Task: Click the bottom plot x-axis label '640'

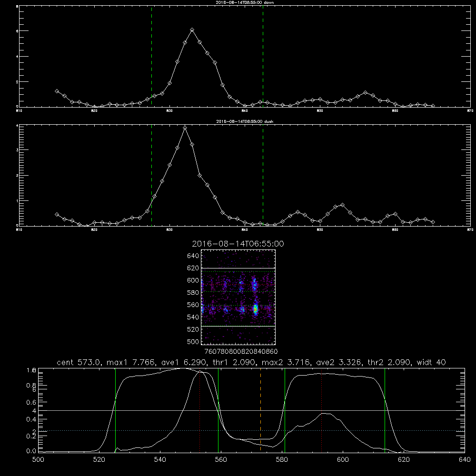Action: [x=465, y=460]
